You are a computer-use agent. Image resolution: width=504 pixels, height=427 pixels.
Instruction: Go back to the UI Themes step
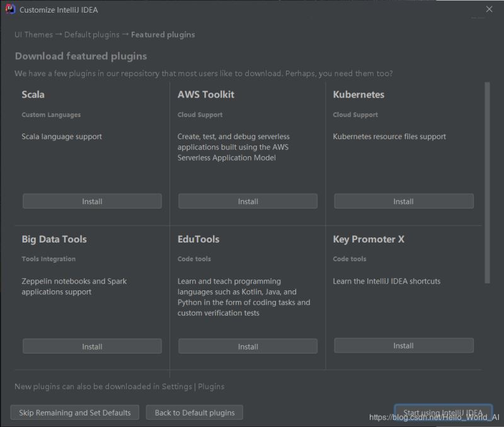tap(34, 35)
